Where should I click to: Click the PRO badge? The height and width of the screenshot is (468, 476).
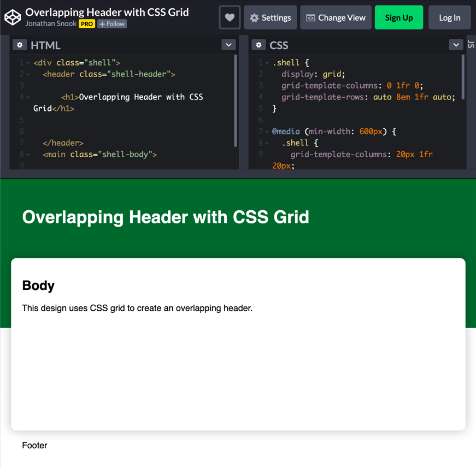(87, 24)
